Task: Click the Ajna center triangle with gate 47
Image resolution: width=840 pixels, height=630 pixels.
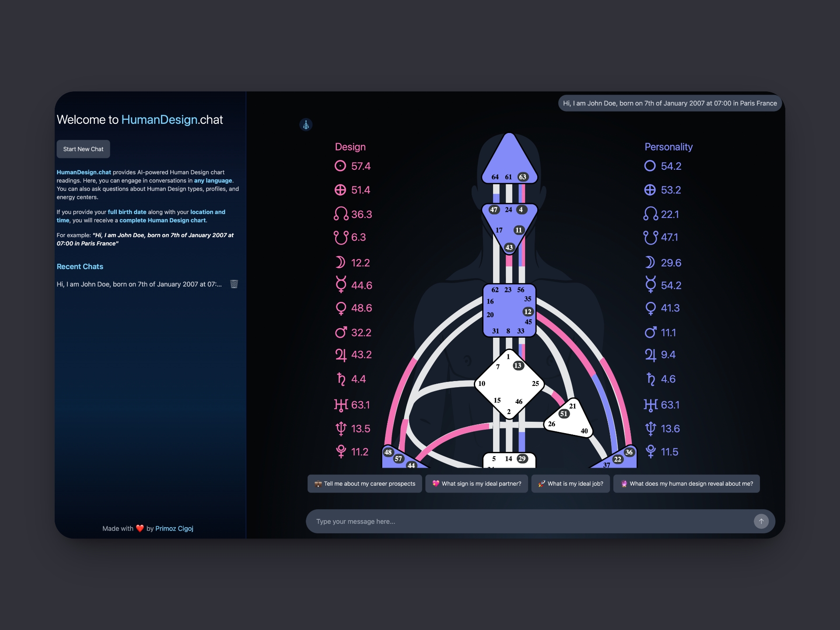Action: tap(509, 227)
